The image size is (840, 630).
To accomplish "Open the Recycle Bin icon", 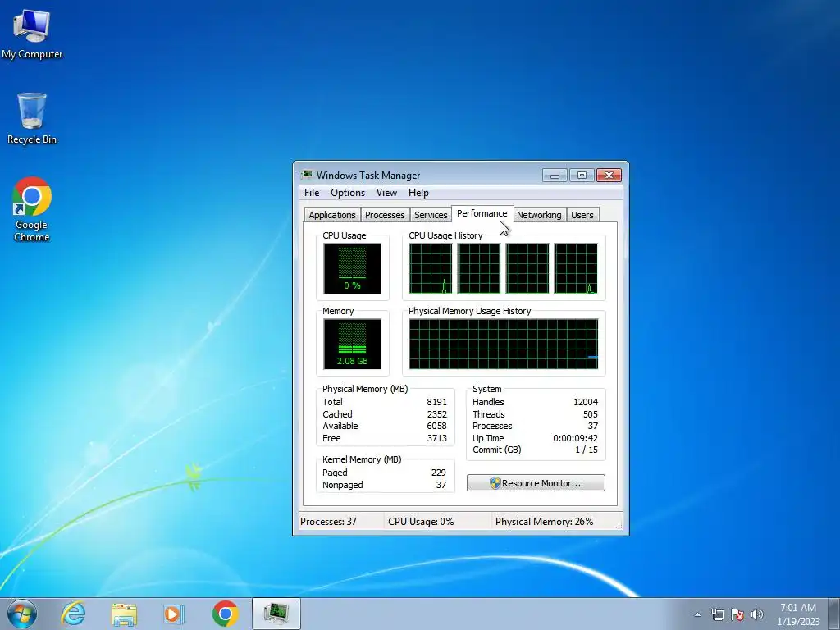I will click(x=32, y=118).
